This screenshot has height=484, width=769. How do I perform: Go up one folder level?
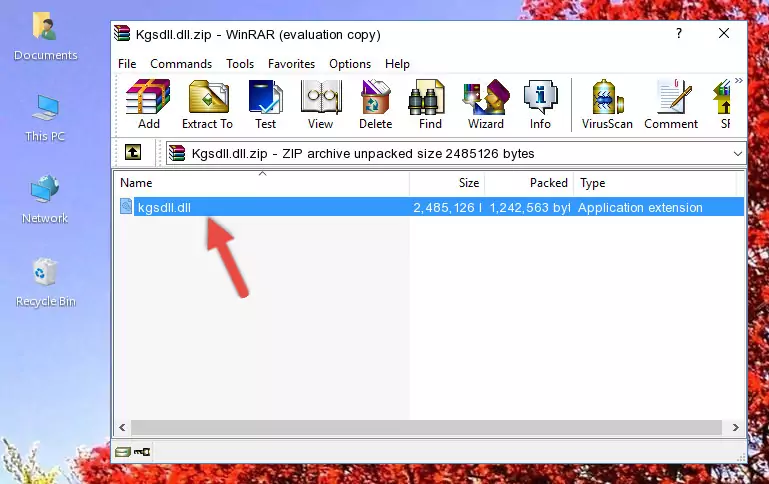point(133,153)
